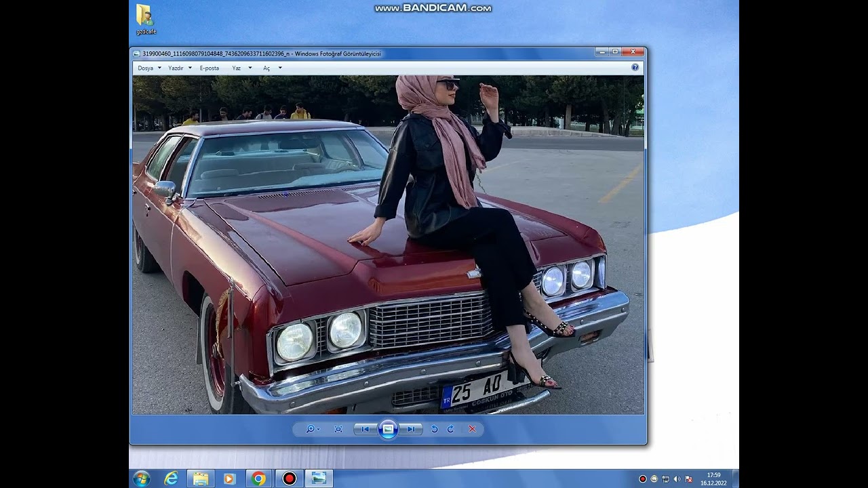
Task: Open Windows Explorer from taskbar
Action: pos(201,479)
